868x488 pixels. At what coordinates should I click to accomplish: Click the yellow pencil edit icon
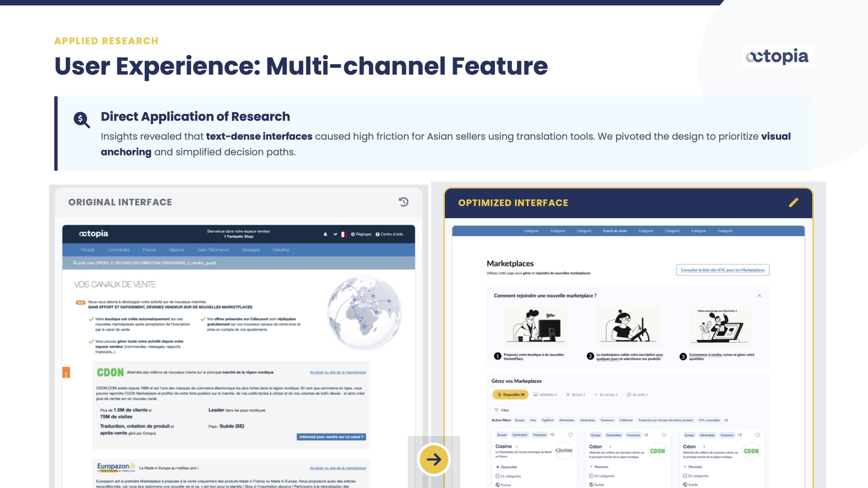tap(793, 202)
